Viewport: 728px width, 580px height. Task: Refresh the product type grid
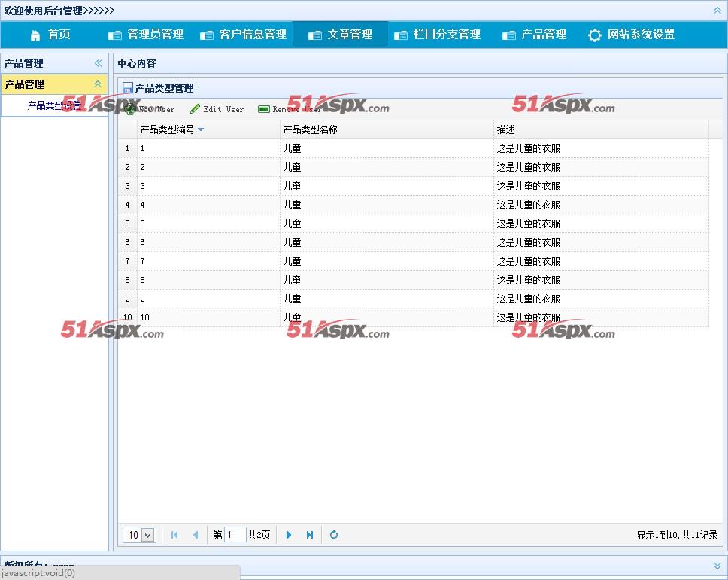(x=334, y=535)
